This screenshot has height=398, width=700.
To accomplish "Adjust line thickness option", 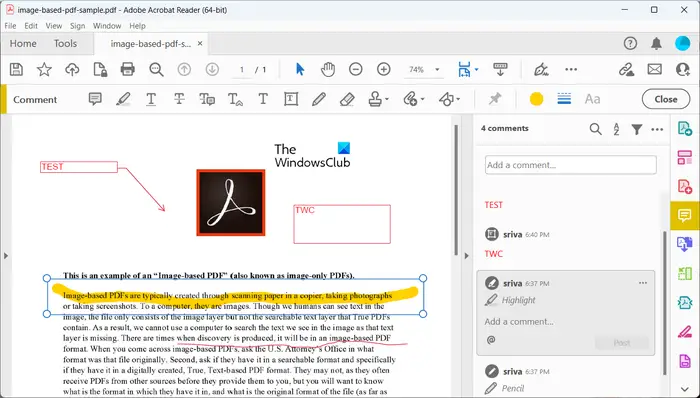I will pos(564,99).
